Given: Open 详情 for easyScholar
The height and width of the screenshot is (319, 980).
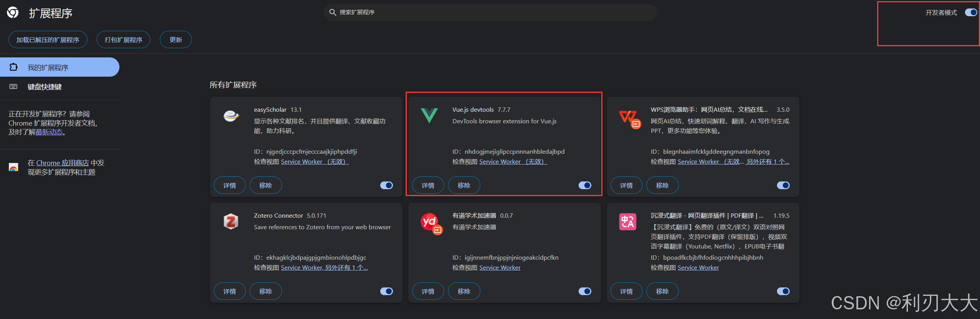Looking at the screenshot, I should click(x=230, y=185).
